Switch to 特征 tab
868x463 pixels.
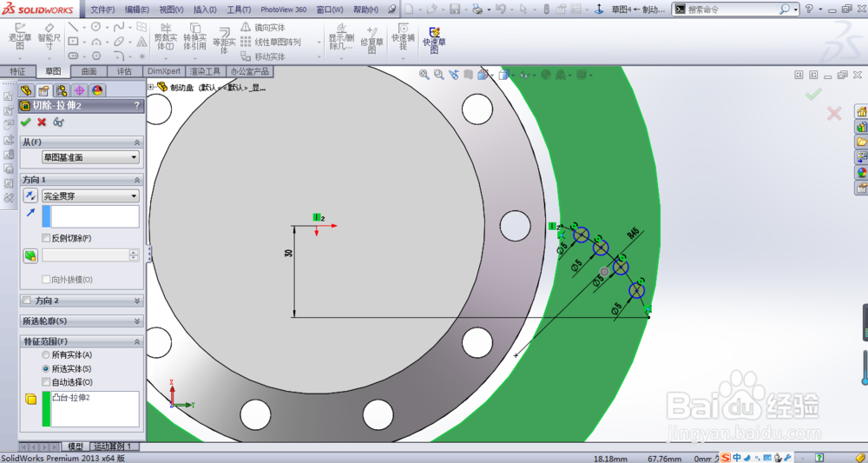[17, 71]
